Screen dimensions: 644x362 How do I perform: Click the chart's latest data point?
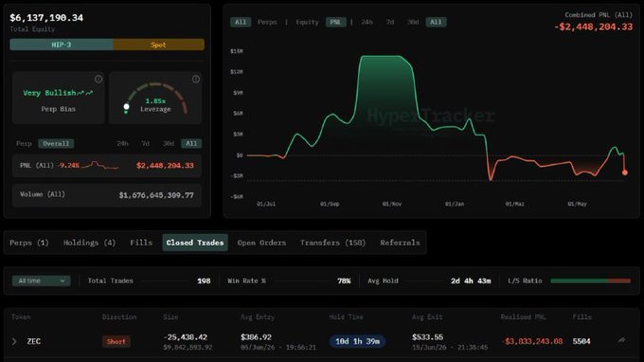625,172
